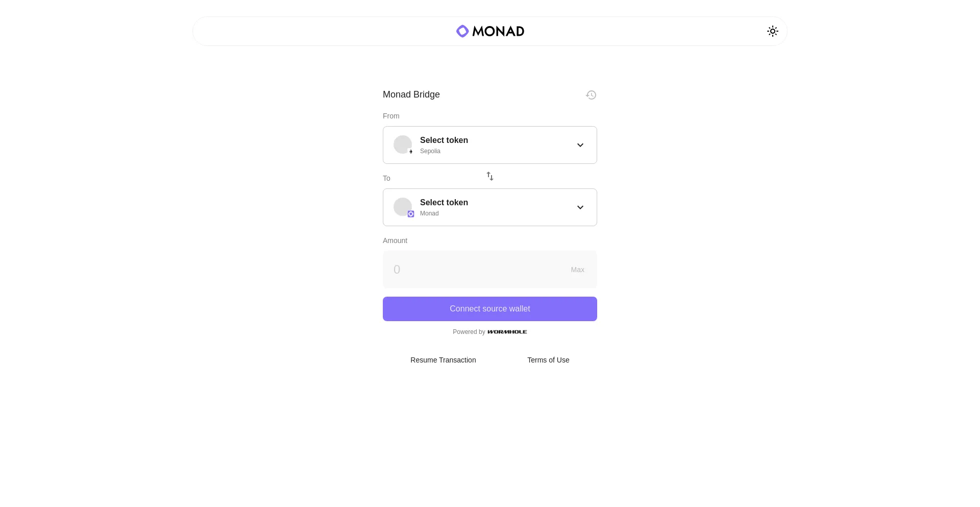This screenshot has width=980, height=507.
Task: Click the MONAD wordmark in header
Action: coord(498,31)
